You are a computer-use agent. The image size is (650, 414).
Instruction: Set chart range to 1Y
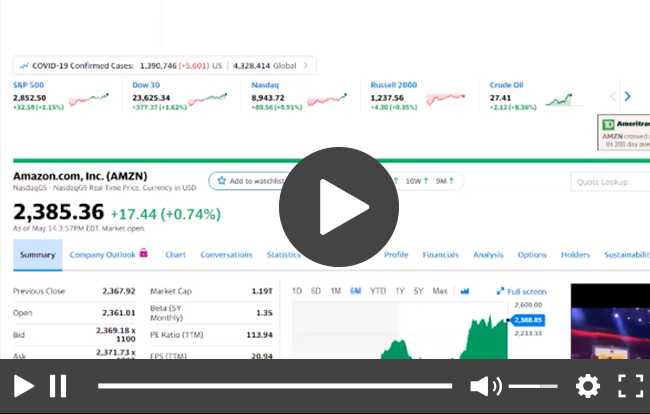point(400,291)
